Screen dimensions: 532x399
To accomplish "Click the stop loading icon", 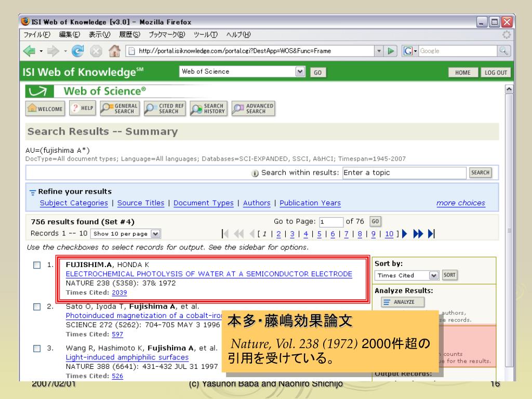I will pyautogui.click(x=96, y=51).
